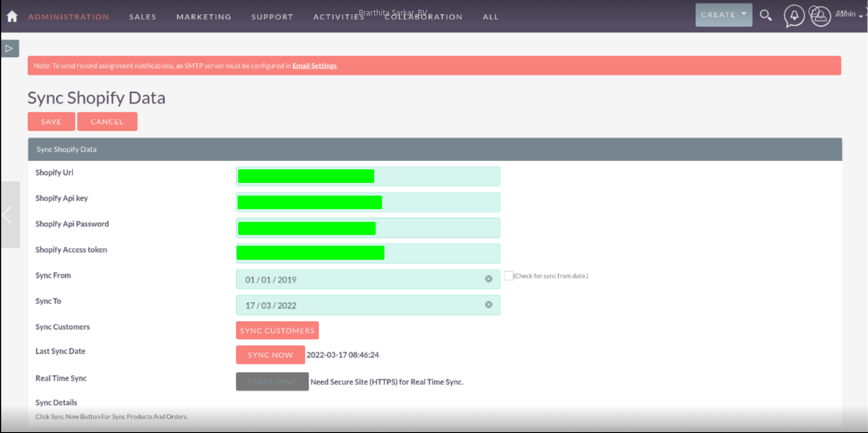The height and width of the screenshot is (433, 868).
Task: Open the Activities menu
Action: point(339,17)
